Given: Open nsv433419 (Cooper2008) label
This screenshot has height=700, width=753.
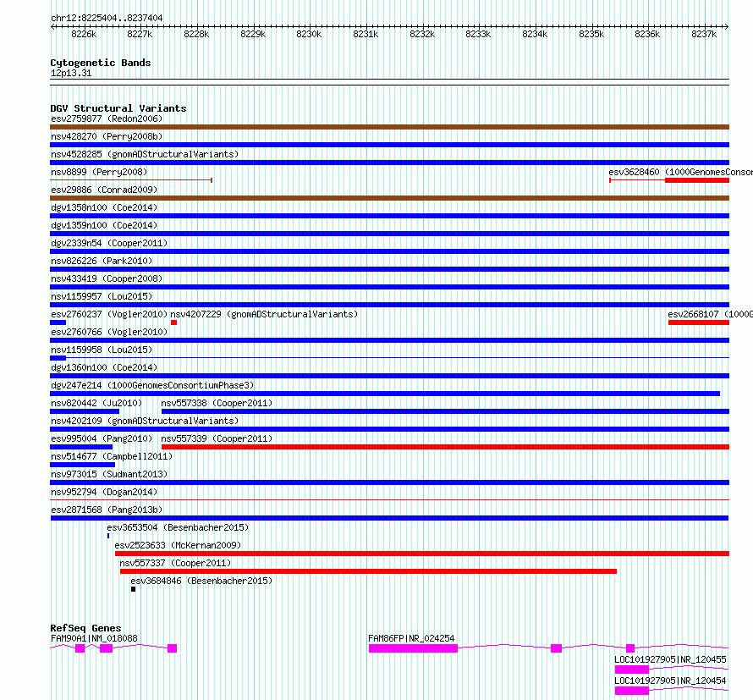Looking at the screenshot, I should tap(107, 278).
